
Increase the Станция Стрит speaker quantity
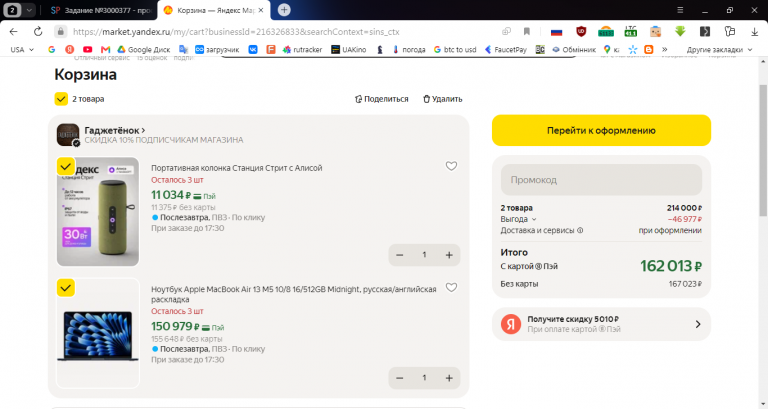449,255
